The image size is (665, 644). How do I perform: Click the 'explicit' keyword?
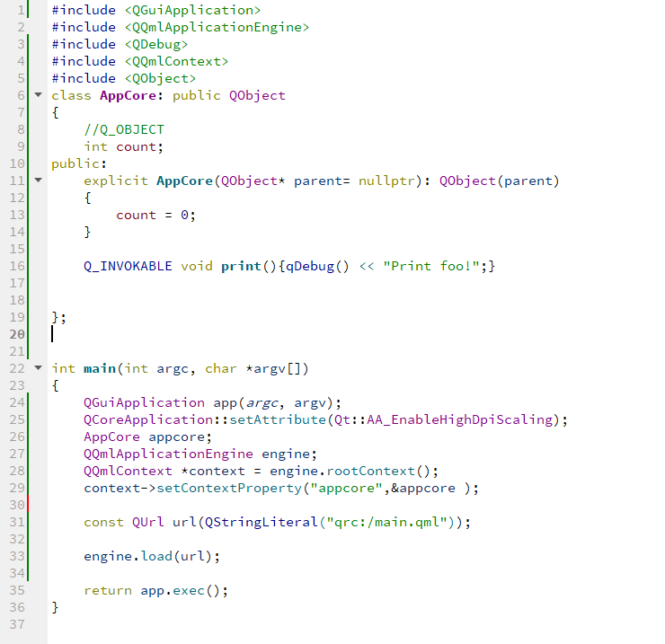click(x=116, y=181)
